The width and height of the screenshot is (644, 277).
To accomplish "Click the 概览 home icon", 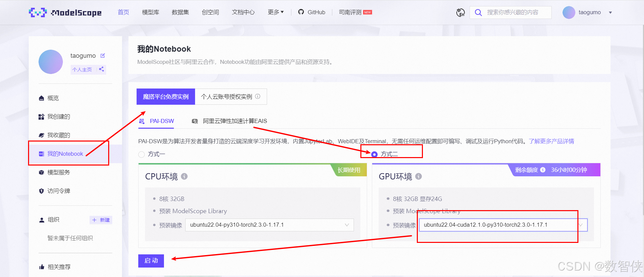I will pyautogui.click(x=42, y=98).
